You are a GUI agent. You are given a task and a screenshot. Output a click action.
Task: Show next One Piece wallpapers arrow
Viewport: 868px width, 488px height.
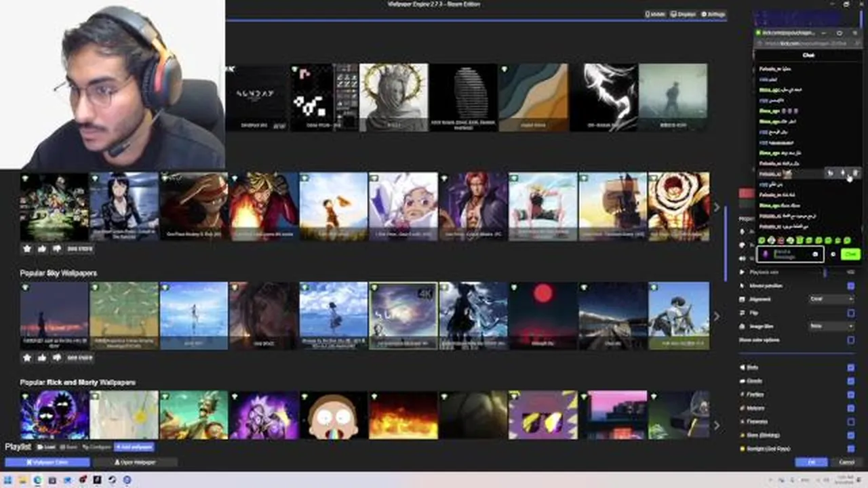pos(717,207)
